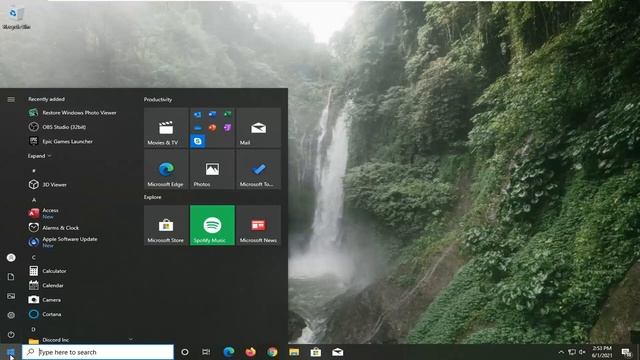
Task: Open clock and date flyout
Action: click(602, 352)
